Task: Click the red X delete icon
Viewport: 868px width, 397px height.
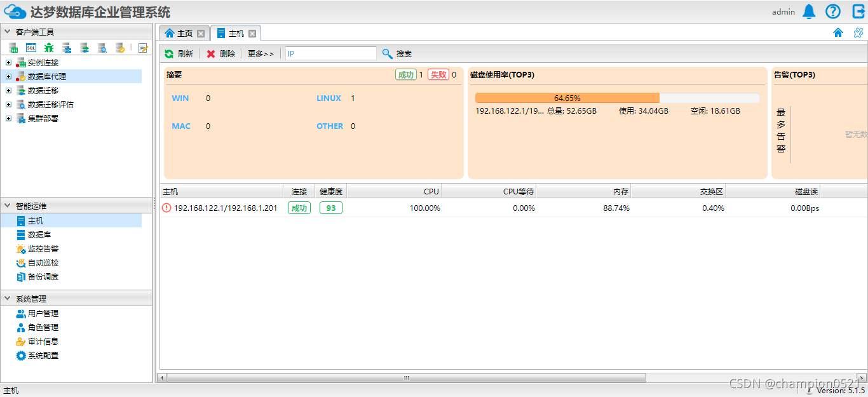Action: 211,54
